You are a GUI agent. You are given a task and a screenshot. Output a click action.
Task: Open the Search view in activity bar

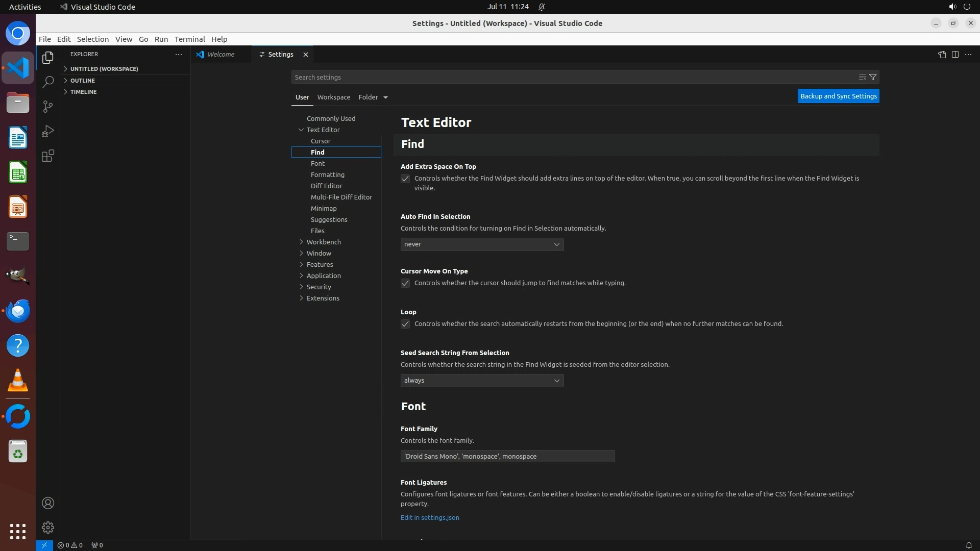[48, 82]
